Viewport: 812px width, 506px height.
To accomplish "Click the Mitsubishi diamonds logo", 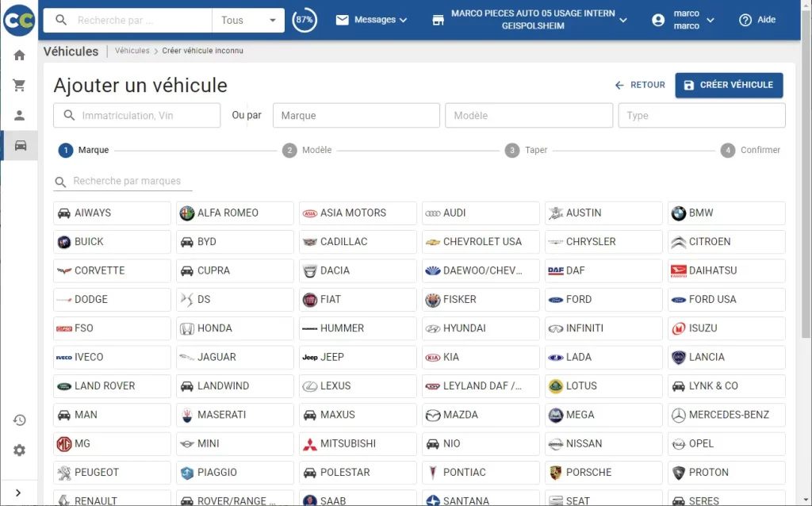I will point(310,444).
